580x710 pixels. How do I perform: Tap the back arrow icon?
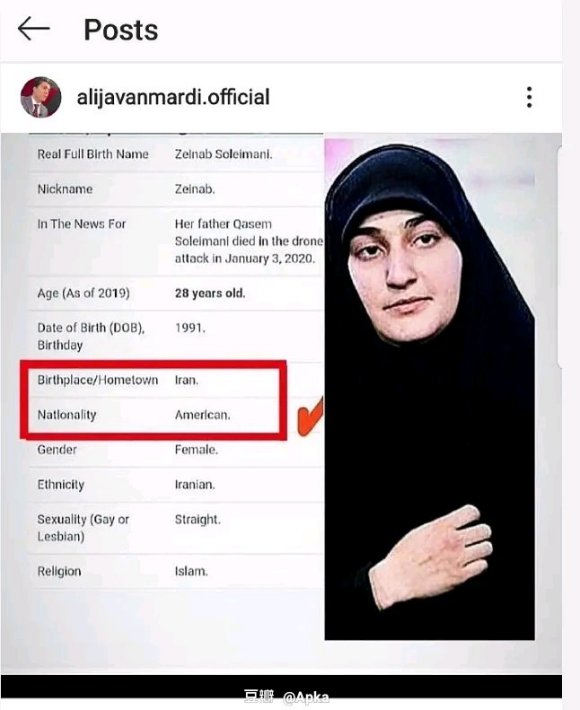[34, 29]
